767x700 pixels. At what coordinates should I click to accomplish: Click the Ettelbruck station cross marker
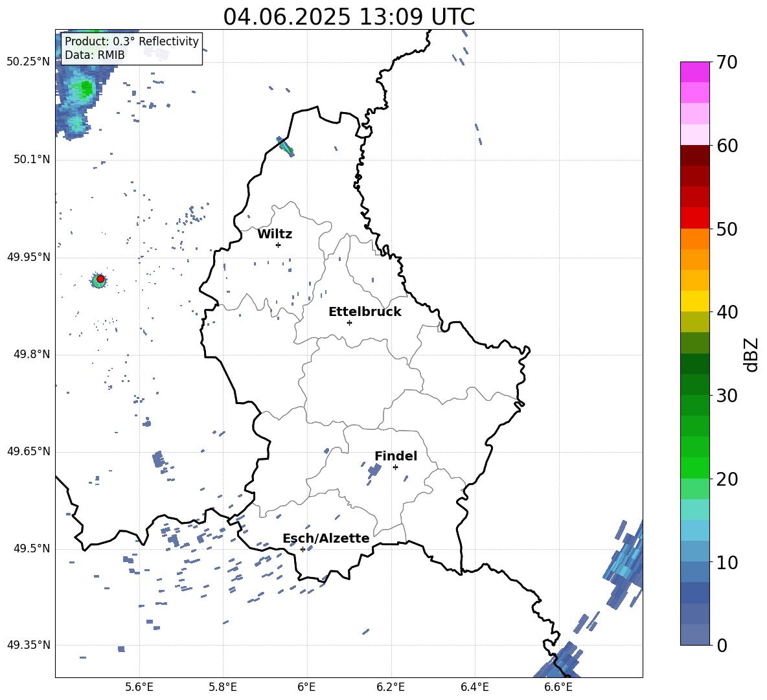coord(349,322)
